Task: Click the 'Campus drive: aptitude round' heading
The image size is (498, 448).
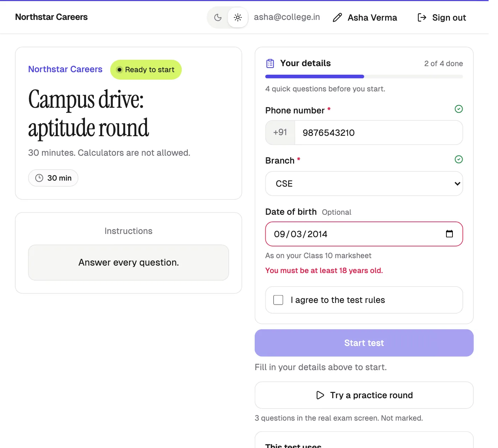Action: (89, 113)
